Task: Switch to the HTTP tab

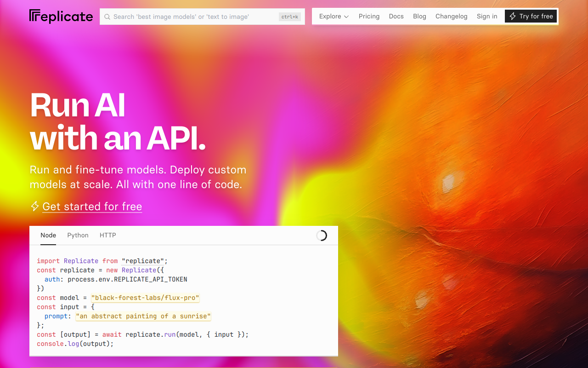Action: point(107,235)
